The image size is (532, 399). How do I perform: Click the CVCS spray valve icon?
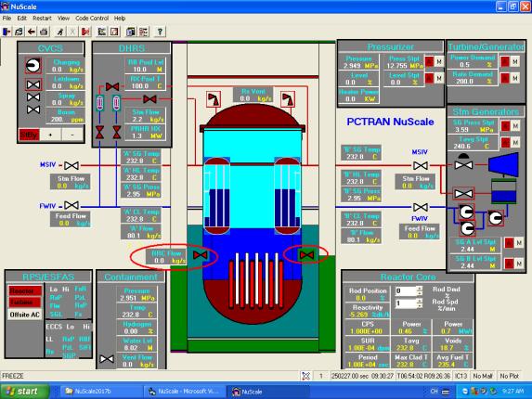[33, 97]
